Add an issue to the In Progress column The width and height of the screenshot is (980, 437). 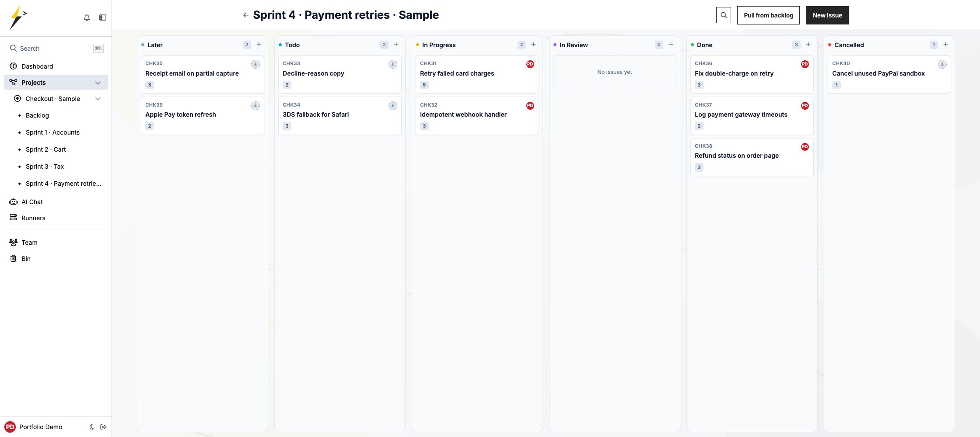(x=534, y=45)
